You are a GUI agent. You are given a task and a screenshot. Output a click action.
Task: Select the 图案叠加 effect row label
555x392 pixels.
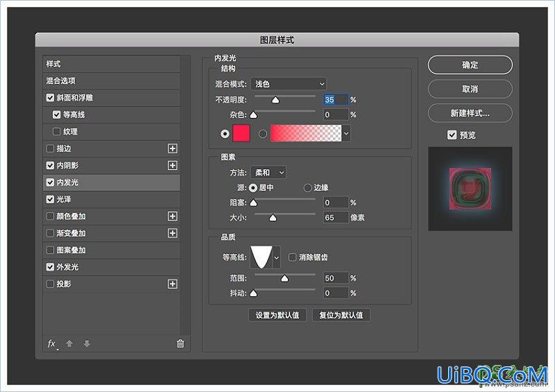[x=71, y=250]
